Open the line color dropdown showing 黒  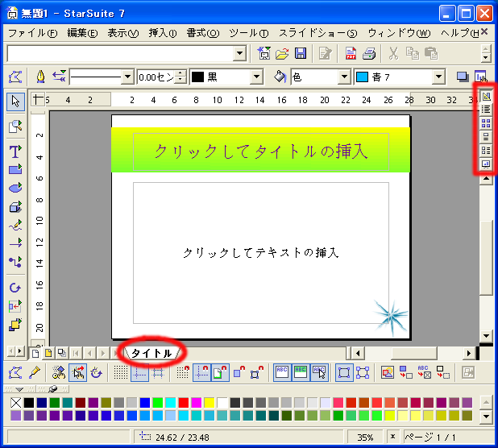256,77
